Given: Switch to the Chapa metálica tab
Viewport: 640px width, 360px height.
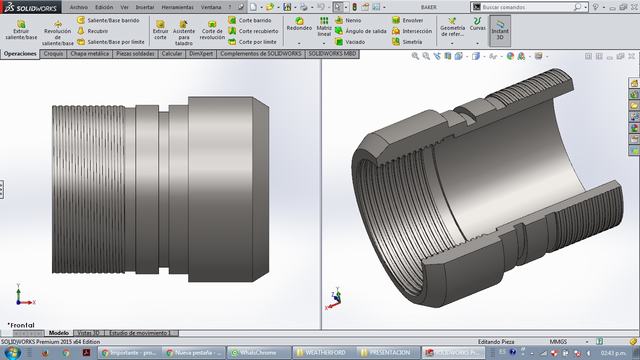Looking at the screenshot, I should tap(89, 53).
